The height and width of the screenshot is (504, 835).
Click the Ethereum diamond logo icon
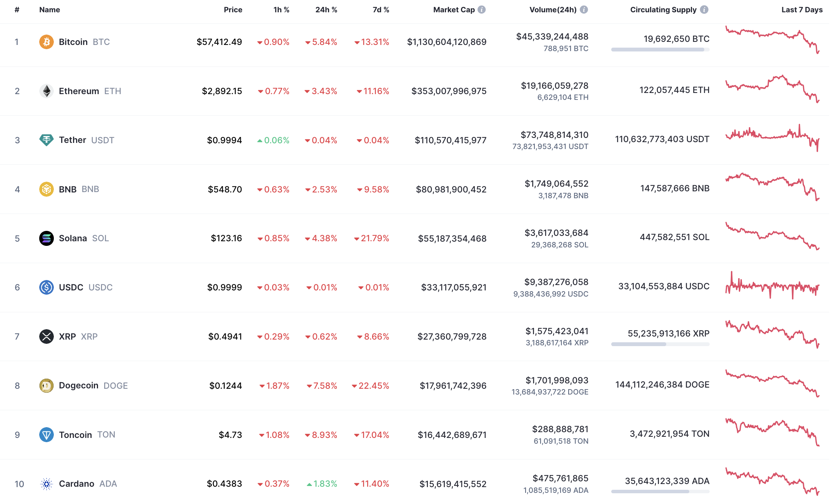pos(47,91)
